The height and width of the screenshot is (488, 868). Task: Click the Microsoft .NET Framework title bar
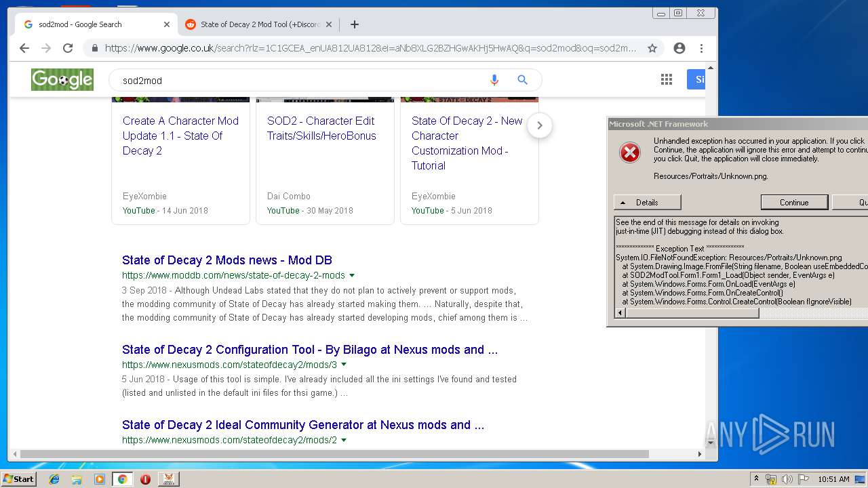coord(738,124)
